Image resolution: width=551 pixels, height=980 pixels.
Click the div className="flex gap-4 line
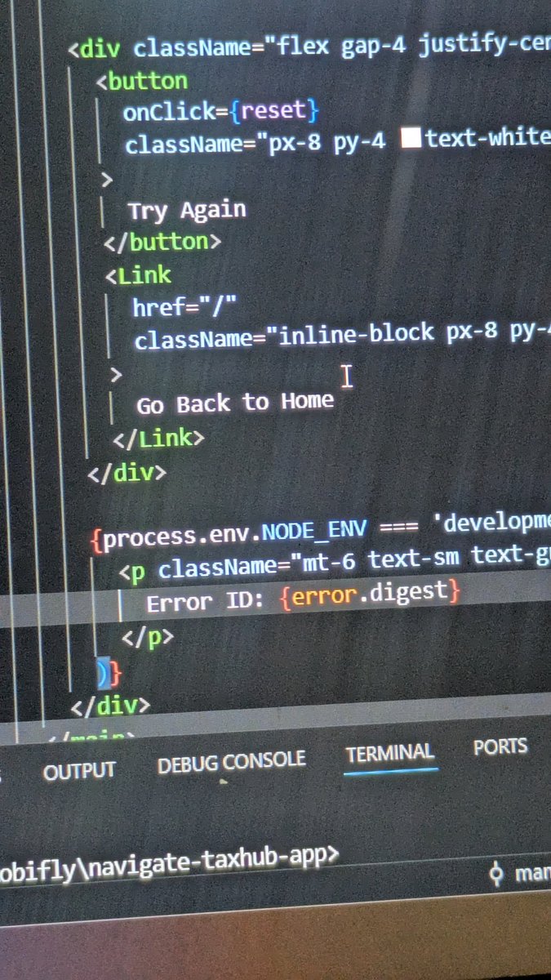309,47
